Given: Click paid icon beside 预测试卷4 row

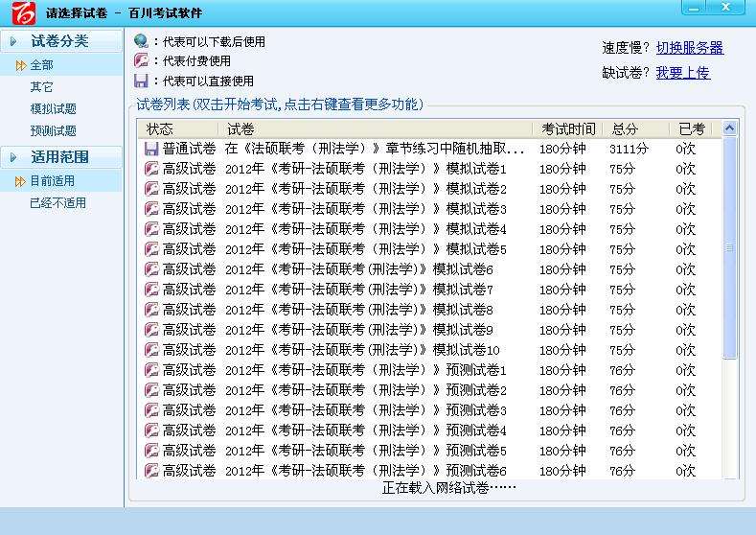Looking at the screenshot, I should tap(151, 430).
